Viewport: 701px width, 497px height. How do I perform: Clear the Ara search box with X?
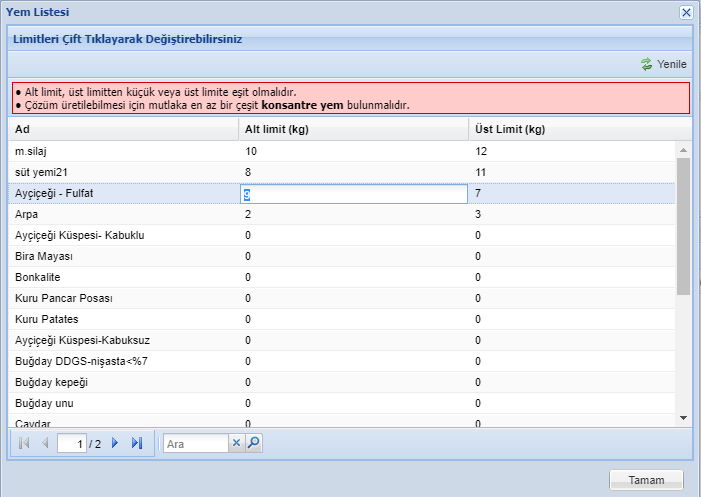pos(236,443)
